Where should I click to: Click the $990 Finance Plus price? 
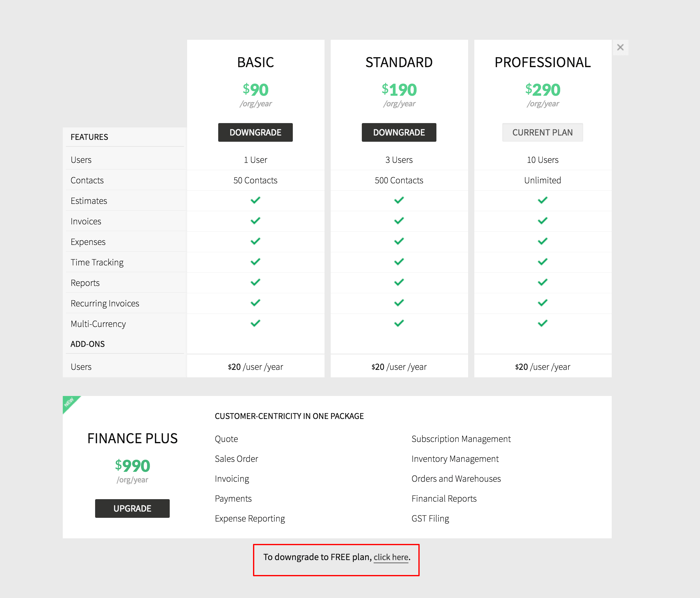pos(132,466)
